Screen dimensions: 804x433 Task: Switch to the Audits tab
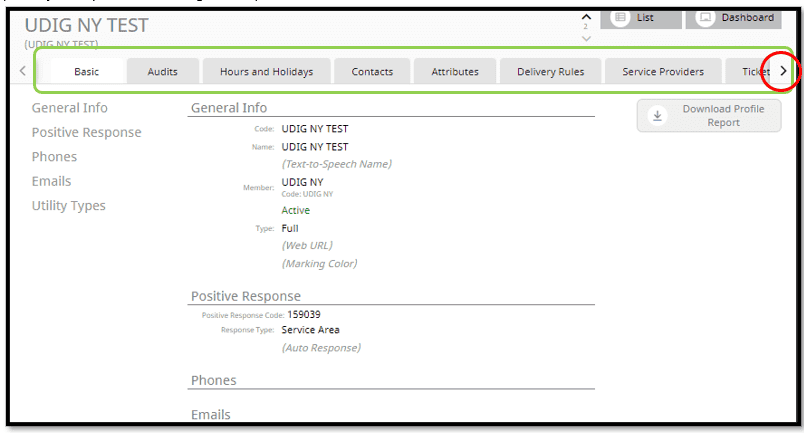point(163,71)
